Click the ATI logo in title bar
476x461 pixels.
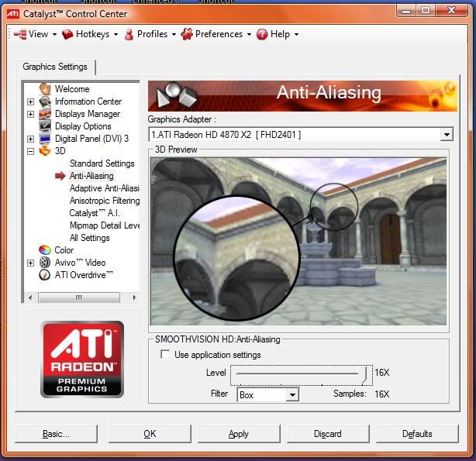coord(13,14)
